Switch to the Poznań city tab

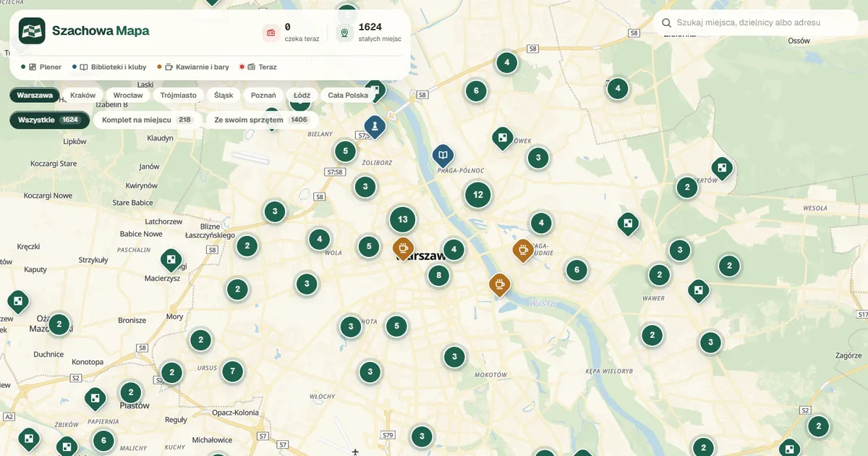[263, 95]
